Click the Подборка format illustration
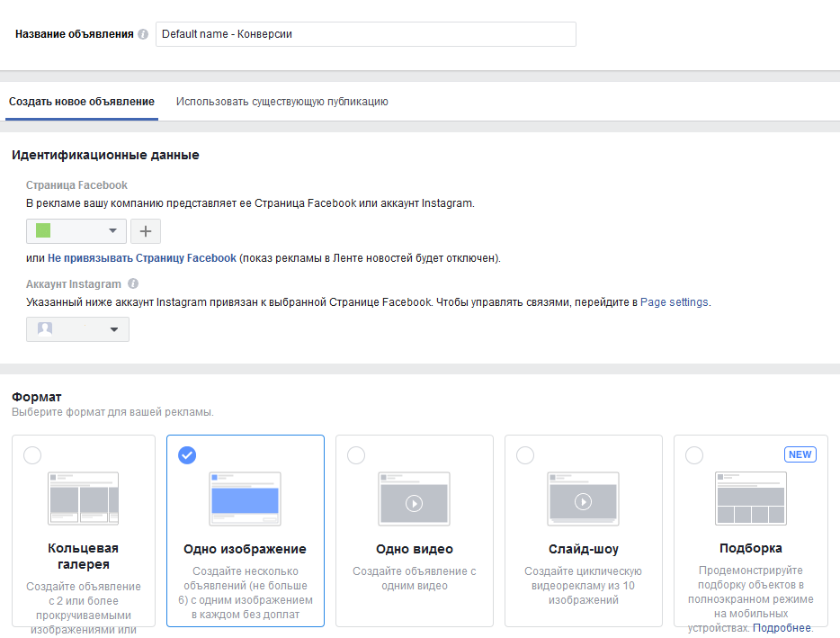The width and height of the screenshot is (840, 638). point(751,498)
